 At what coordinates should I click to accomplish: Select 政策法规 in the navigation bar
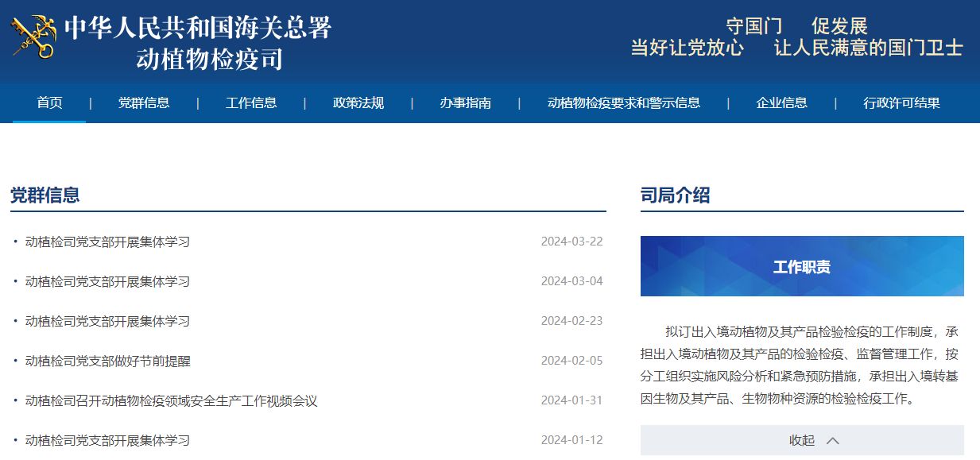click(358, 102)
